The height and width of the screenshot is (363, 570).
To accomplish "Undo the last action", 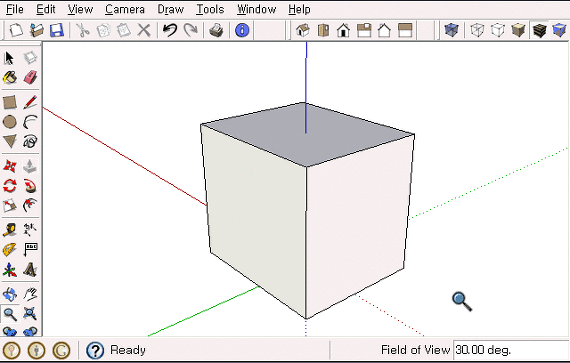I will 170,30.
